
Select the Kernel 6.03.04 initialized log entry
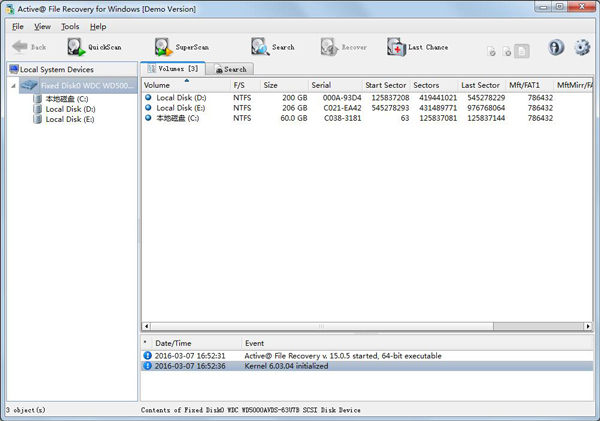tap(367, 366)
